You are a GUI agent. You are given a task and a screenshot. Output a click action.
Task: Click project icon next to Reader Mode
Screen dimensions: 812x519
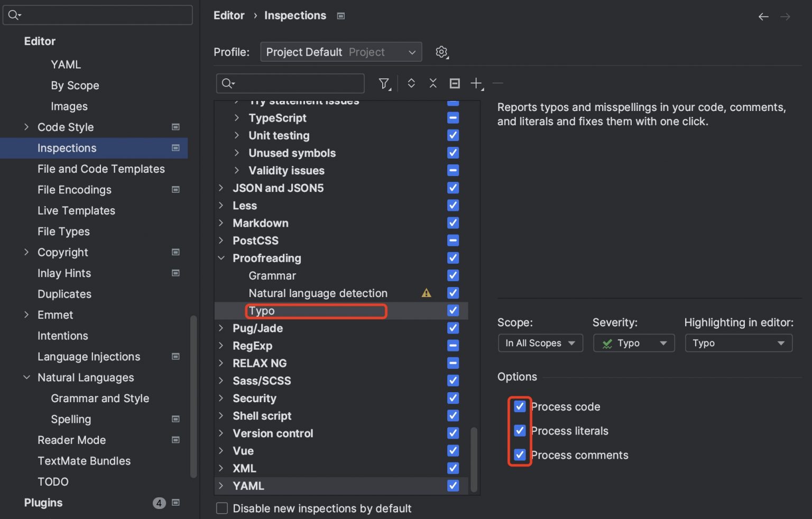(176, 440)
